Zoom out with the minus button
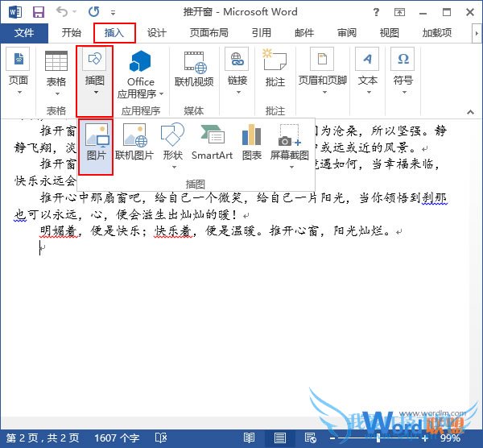 tap(332, 438)
